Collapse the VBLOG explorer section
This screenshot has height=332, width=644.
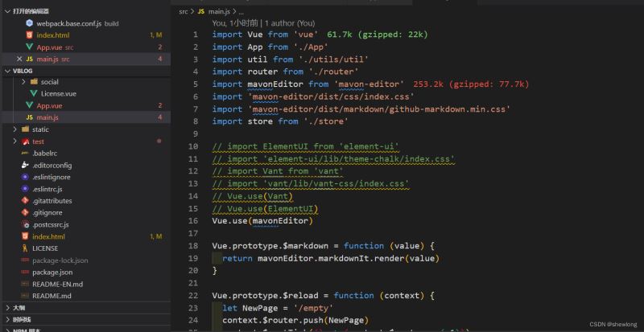pyautogui.click(x=7, y=71)
